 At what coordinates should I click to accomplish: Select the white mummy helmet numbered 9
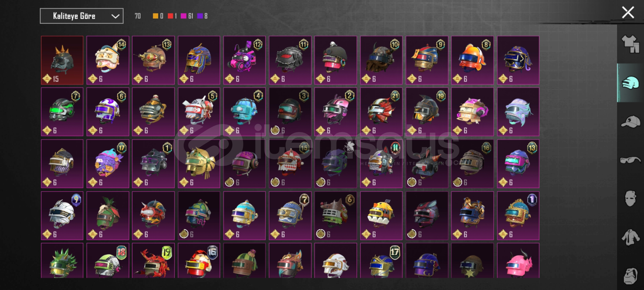click(x=62, y=216)
